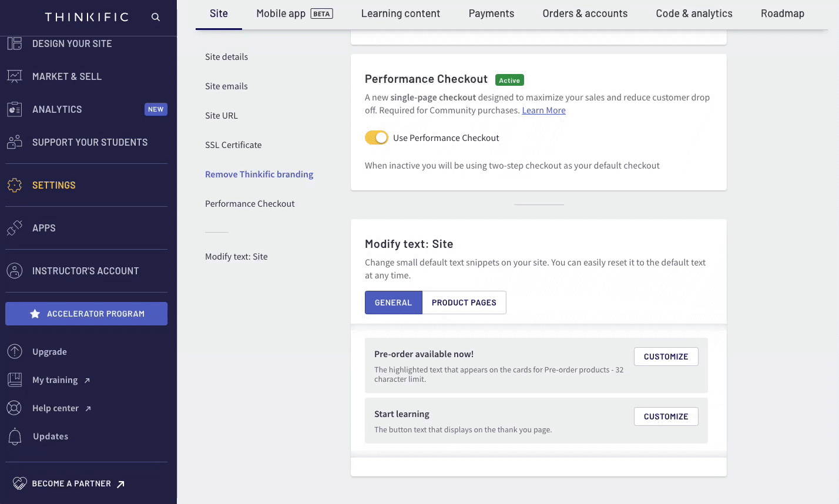Open the Help center link

click(x=55, y=408)
